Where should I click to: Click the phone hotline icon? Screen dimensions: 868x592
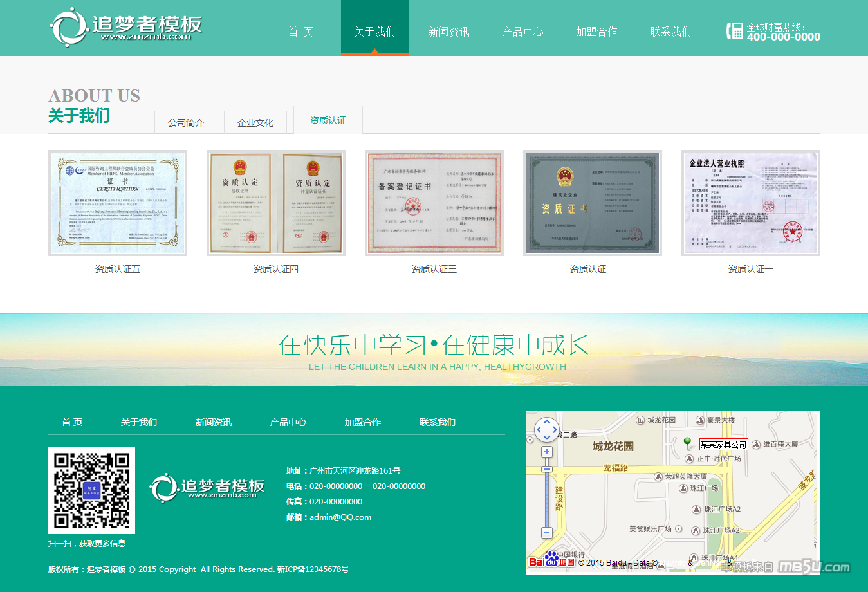[x=734, y=31]
